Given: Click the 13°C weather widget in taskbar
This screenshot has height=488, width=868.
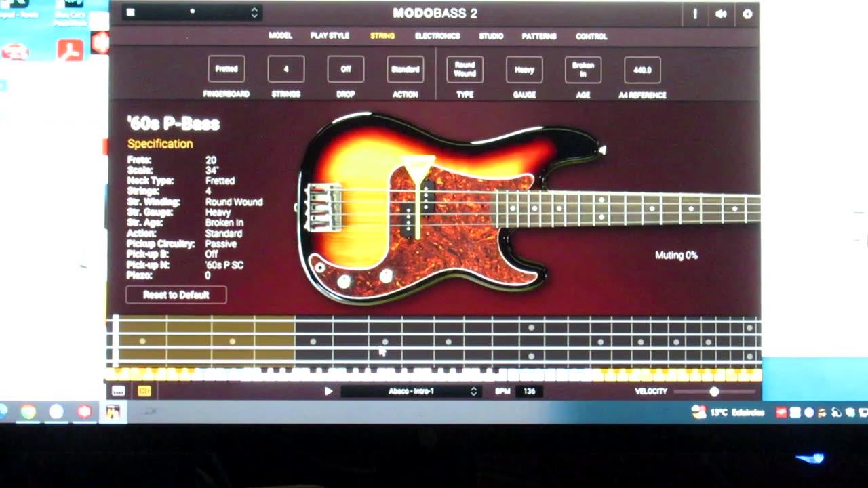Looking at the screenshot, I should pos(728,411).
